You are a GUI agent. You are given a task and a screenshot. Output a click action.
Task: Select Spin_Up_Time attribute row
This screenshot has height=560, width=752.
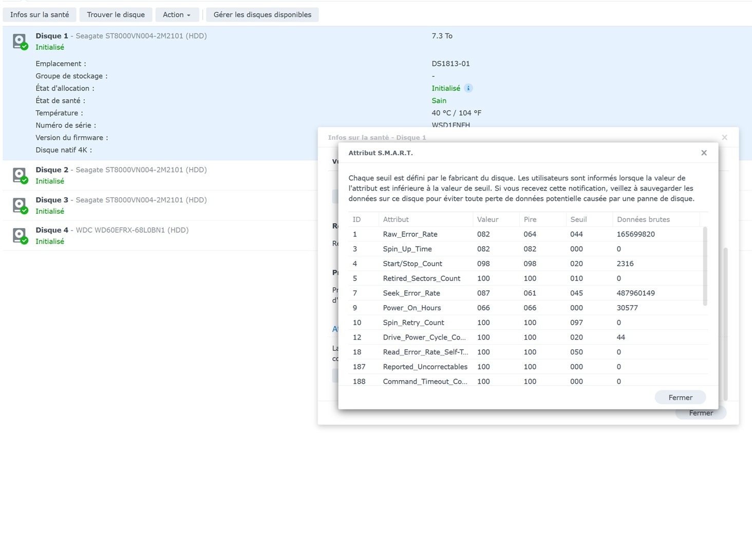click(x=525, y=249)
